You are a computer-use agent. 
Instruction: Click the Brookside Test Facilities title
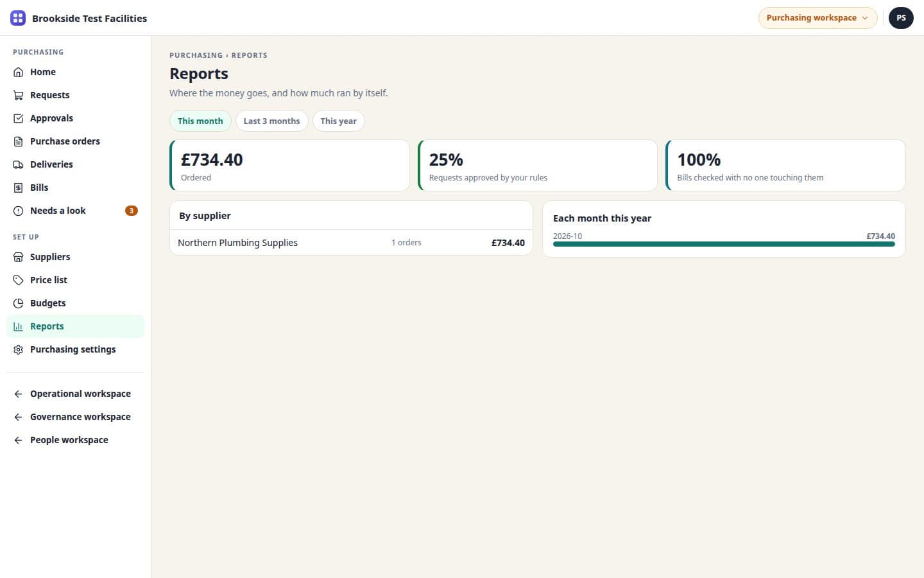coord(89,18)
